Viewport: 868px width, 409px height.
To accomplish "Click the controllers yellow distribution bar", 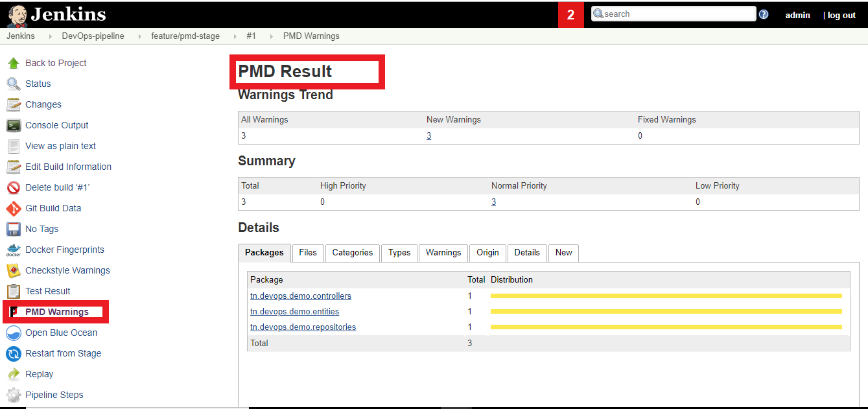I will [666, 296].
